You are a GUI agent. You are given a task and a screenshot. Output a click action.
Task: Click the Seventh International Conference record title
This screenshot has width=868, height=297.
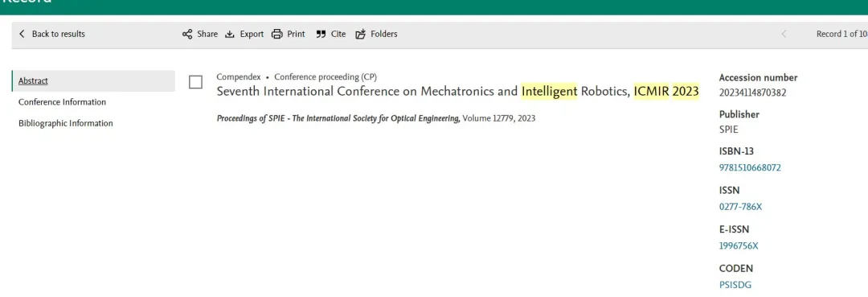click(458, 91)
